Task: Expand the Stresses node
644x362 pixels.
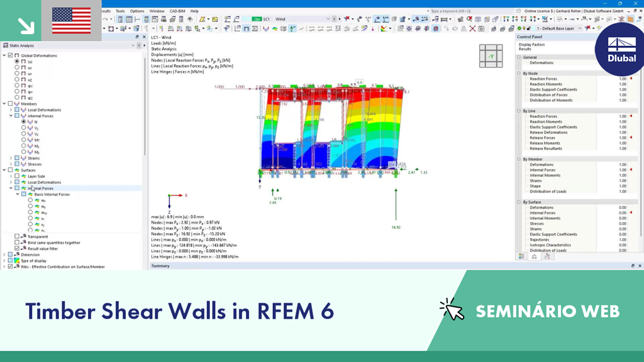Action: pos(11,164)
